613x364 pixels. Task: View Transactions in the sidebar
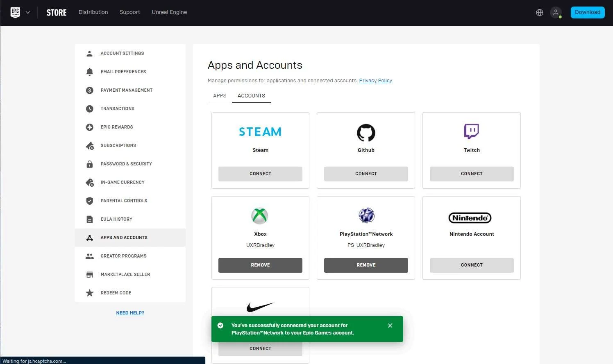[x=130, y=109]
